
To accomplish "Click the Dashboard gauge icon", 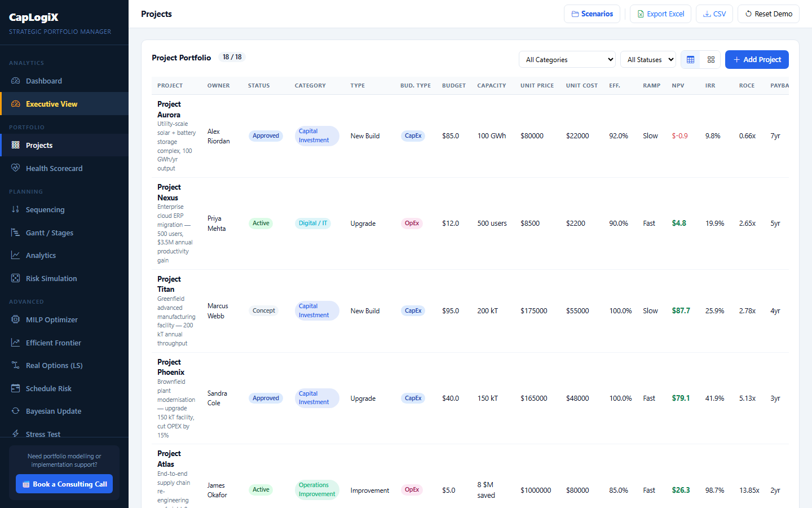I will pyautogui.click(x=15, y=81).
